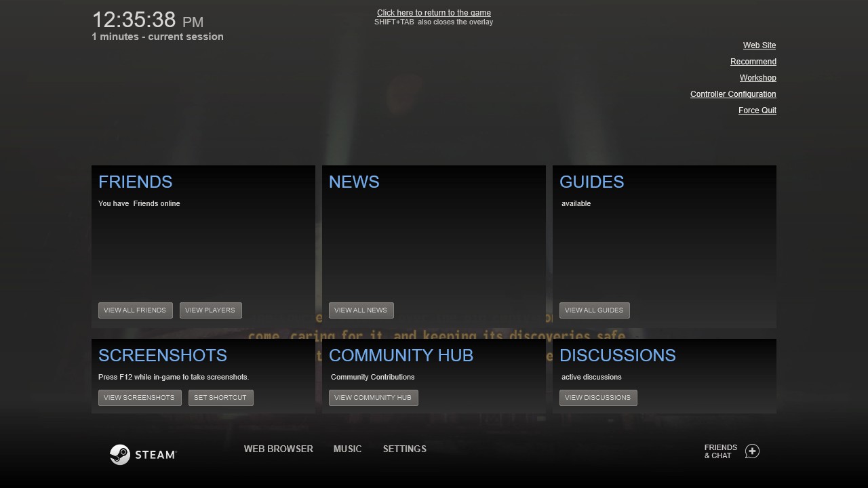Open overlay Settings

[405, 449]
